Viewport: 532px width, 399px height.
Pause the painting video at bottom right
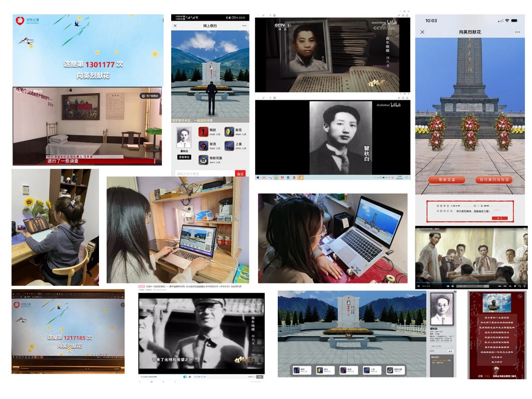point(419,286)
